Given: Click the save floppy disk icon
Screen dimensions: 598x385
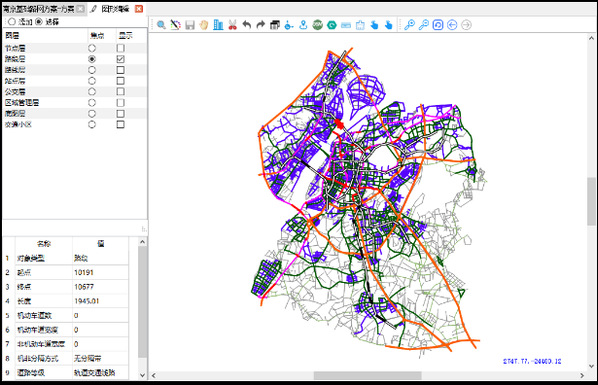Looking at the screenshot, I should point(190,25).
